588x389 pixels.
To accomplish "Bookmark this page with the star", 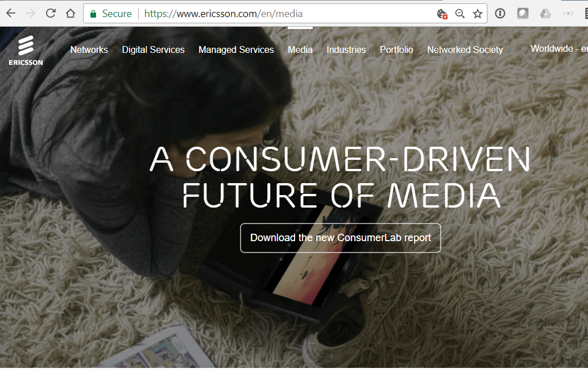I will [477, 14].
